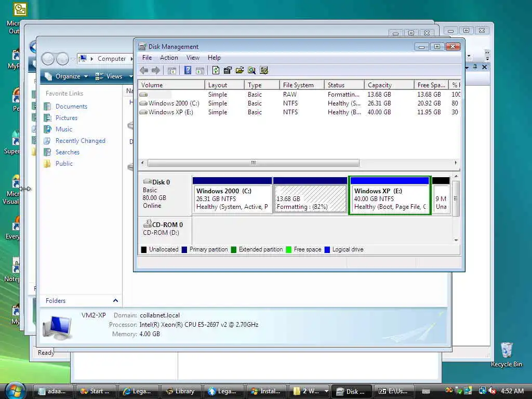
Task: Open the Help menu in Disk Management
Action: click(x=214, y=58)
